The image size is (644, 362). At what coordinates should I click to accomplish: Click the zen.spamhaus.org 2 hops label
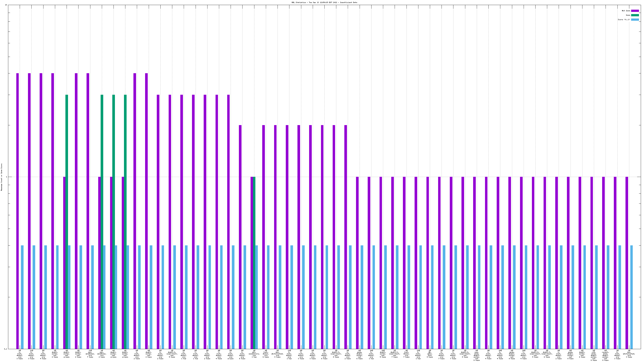click(x=102, y=354)
